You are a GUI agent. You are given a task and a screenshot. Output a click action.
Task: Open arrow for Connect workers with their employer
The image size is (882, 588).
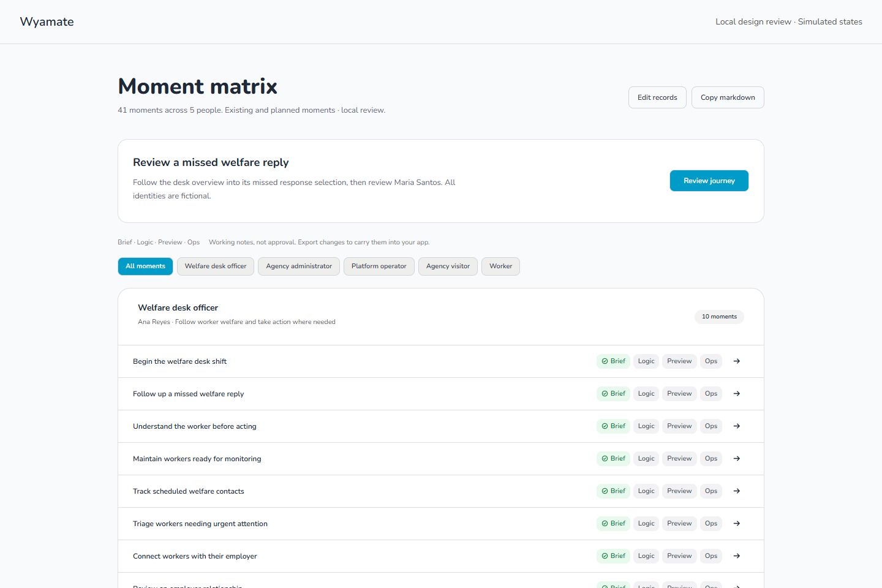pyautogui.click(x=737, y=556)
